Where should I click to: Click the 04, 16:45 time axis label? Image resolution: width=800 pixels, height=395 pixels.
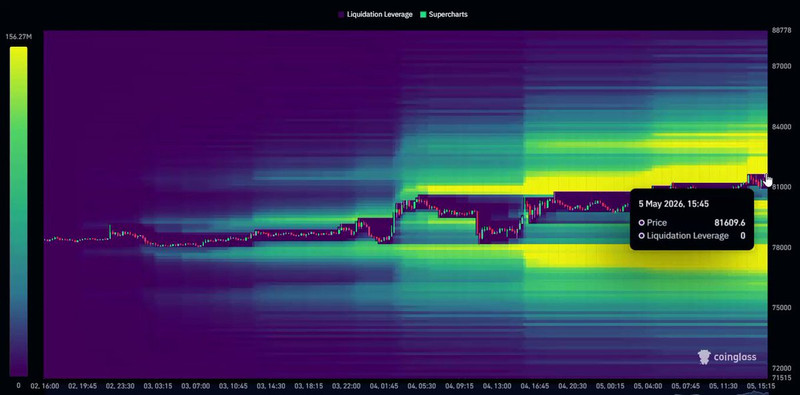pyautogui.click(x=535, y=386)
